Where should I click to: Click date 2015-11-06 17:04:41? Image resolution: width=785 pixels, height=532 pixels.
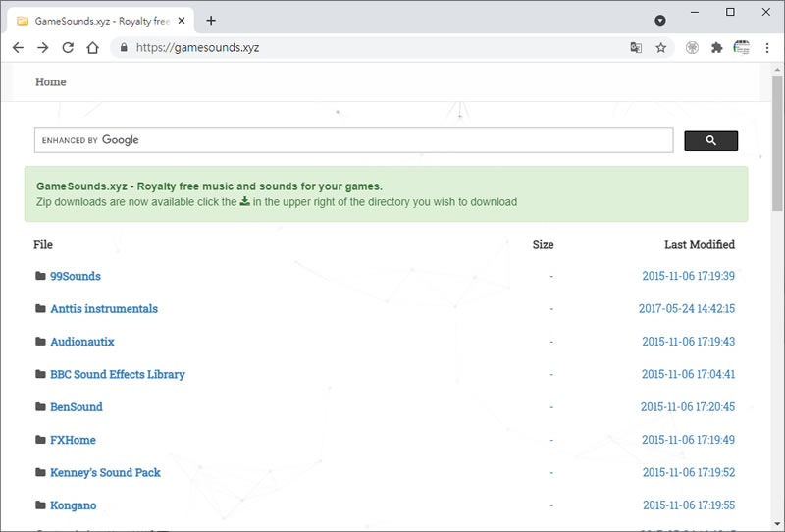coord(689,374)
